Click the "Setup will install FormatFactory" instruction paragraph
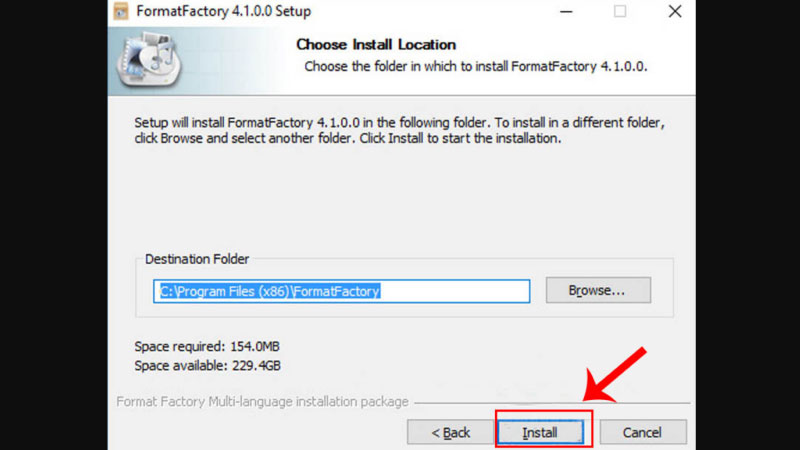 pyautogui.click(x=399, y=131)
